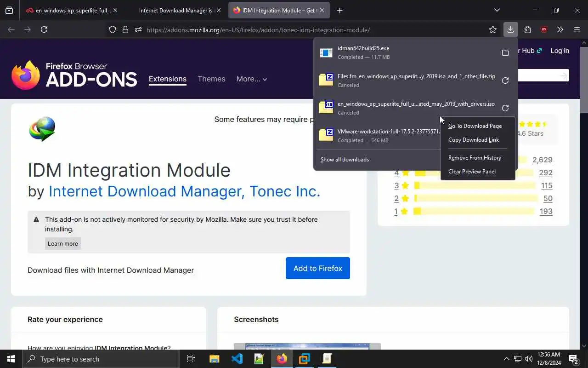Click the taskbar search box
The width and height of the screenshot is (588, 368).
coord(101,359)
